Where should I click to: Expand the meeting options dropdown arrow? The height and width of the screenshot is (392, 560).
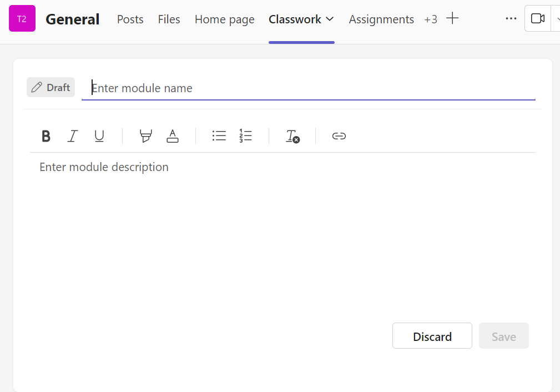[556, 19]
